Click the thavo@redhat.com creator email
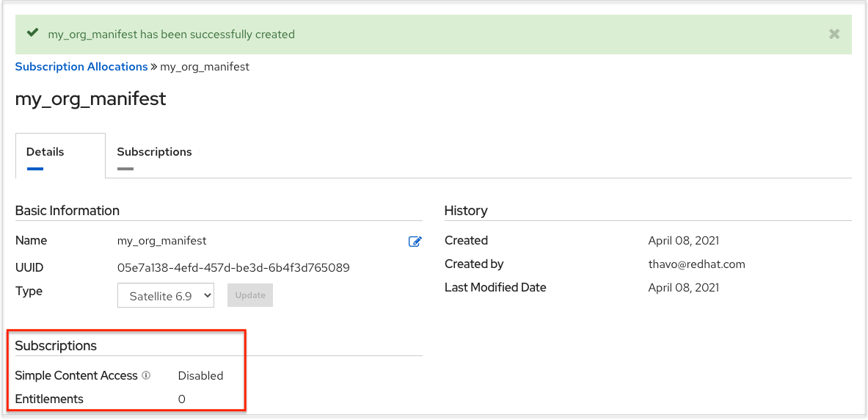Viewport: 868px width, 420px height. tap(696, 264)
